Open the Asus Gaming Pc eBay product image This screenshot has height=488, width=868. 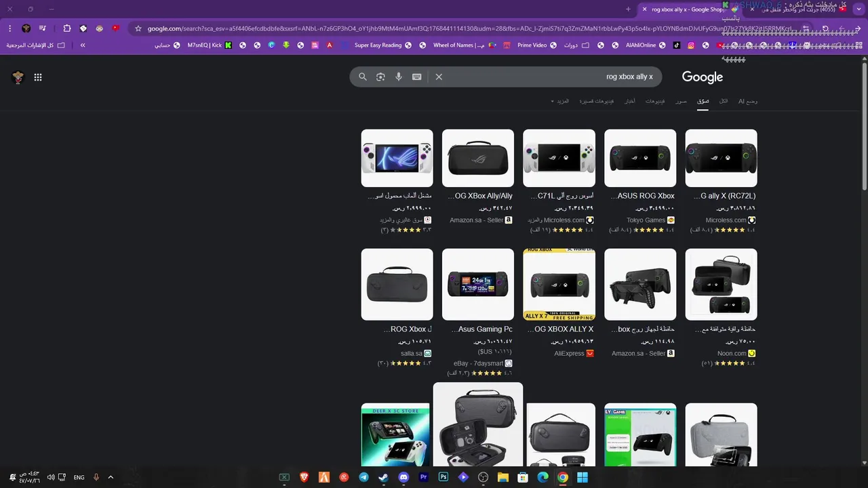(478, 284)
